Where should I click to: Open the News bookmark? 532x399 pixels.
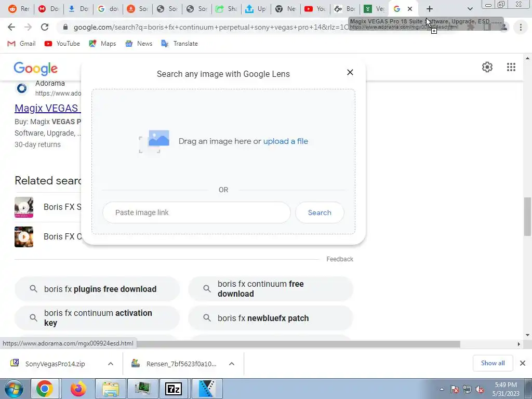(x=139, y=44)
